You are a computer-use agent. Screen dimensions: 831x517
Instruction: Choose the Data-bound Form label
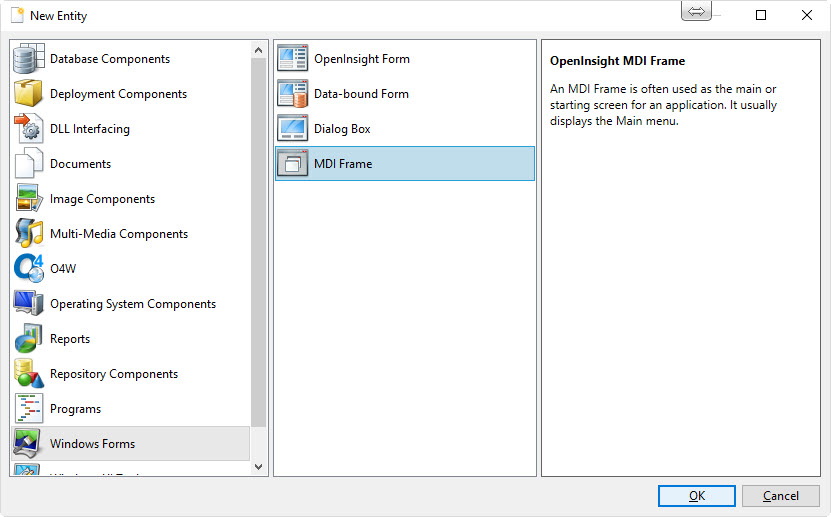[x=361, y=94]
